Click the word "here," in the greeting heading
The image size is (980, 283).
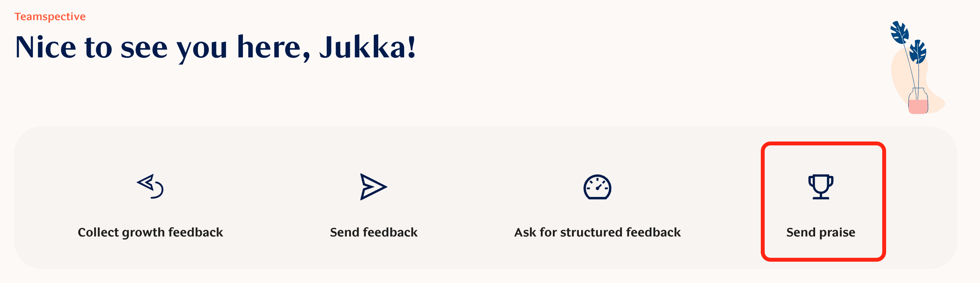point(274,47)
